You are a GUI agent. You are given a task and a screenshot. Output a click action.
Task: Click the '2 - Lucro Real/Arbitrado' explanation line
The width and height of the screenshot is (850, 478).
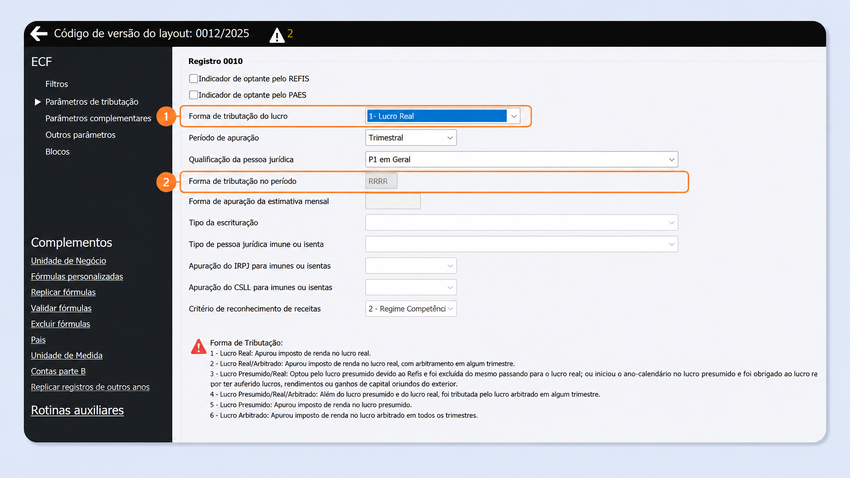tap(362, 364)
